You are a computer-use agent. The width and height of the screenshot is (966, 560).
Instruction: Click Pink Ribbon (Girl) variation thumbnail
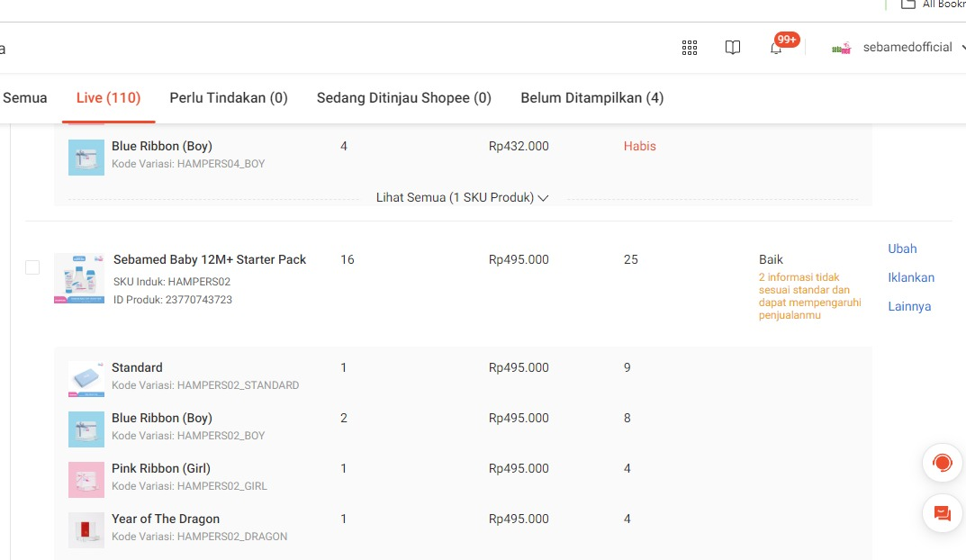tap(86, 480)
